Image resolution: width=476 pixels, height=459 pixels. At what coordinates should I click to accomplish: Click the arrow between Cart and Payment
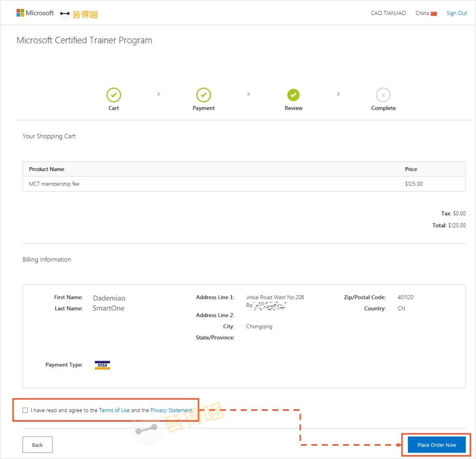(159, 94)
